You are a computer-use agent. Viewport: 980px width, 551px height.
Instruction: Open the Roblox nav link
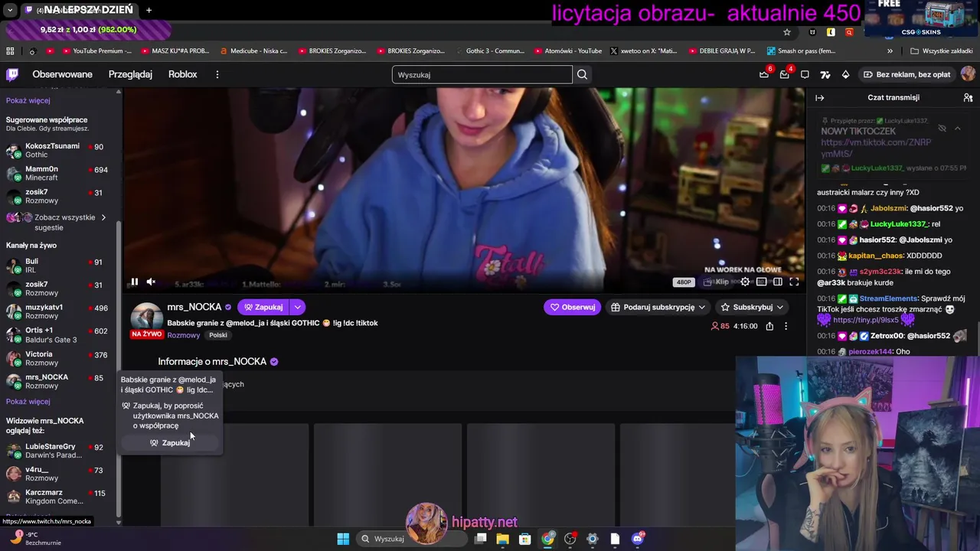click(x=183, y=74)
